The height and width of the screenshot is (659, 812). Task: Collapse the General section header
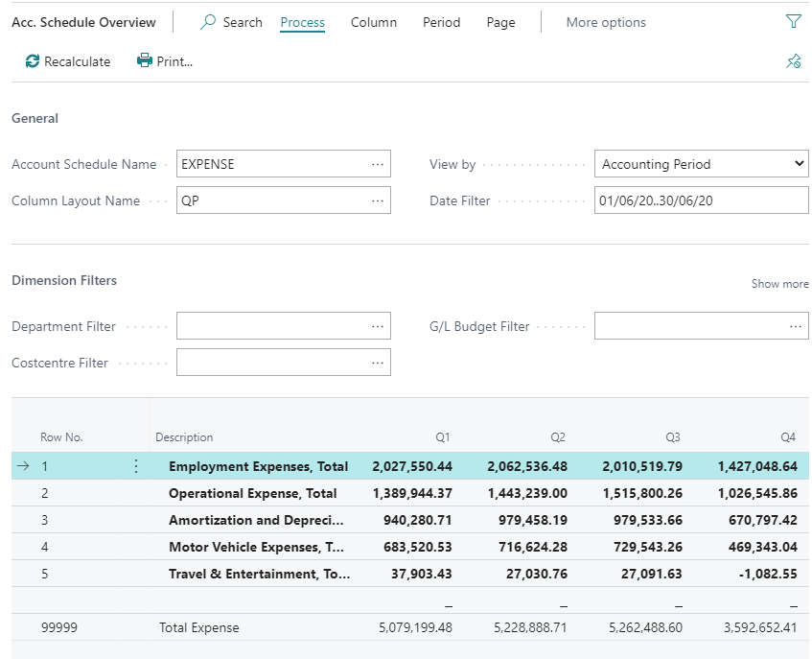[35, 119]
